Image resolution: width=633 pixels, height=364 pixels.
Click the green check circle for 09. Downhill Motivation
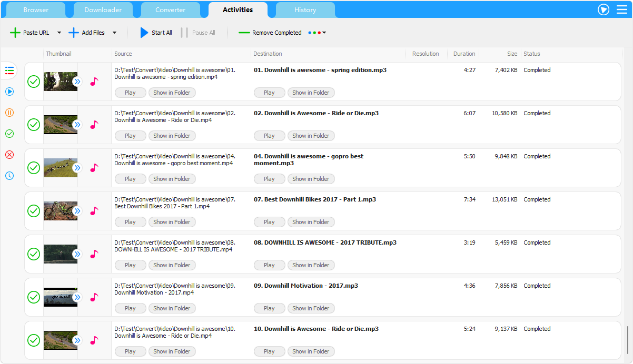34,297
